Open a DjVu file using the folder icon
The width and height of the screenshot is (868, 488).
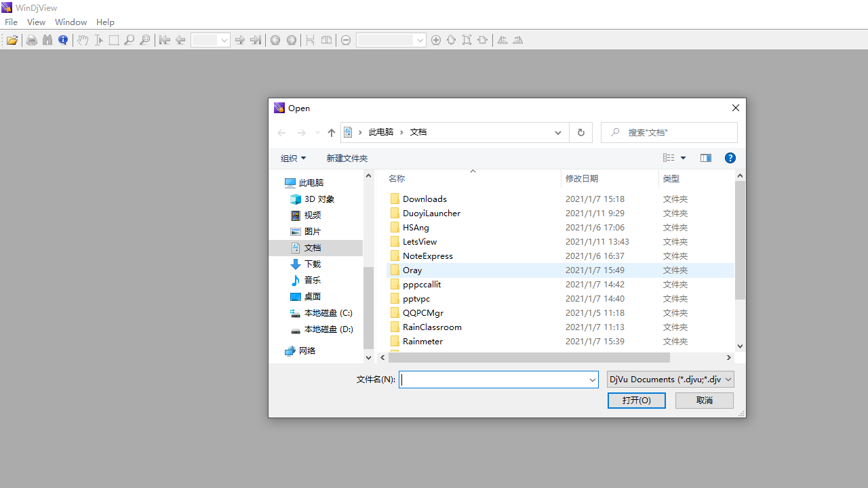coord(12,40)
